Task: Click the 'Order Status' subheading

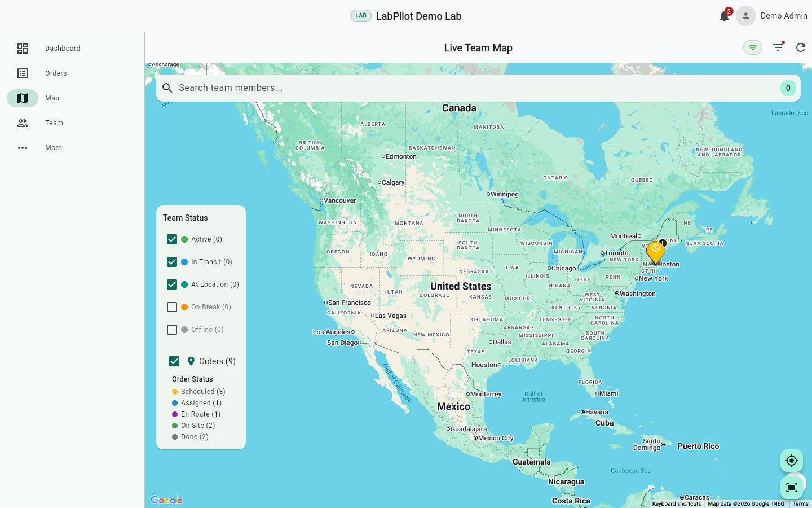Action: pyautogui.click(x=192, y=379)
